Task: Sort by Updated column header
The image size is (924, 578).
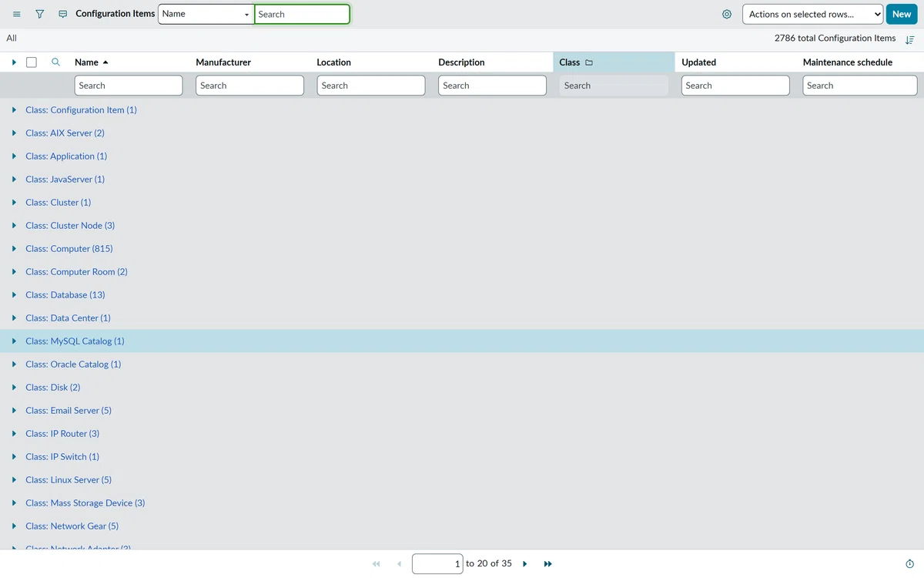Action: (x=698, y=62)
